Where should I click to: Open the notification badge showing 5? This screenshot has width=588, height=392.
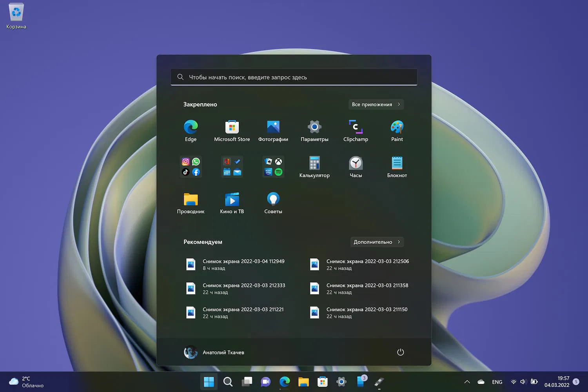pyautogui.click(x=576, y=382)
